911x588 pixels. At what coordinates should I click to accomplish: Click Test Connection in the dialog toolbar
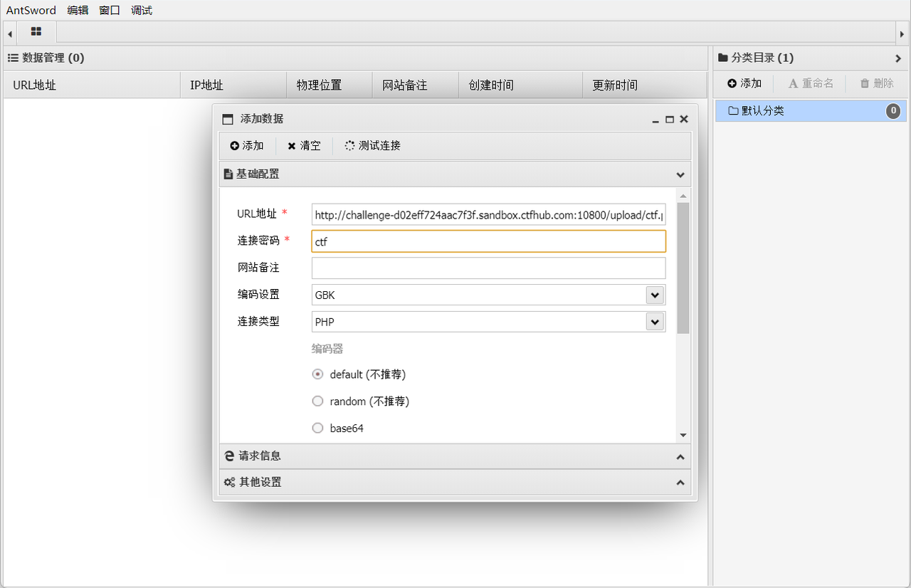click(x=372, y=146)
